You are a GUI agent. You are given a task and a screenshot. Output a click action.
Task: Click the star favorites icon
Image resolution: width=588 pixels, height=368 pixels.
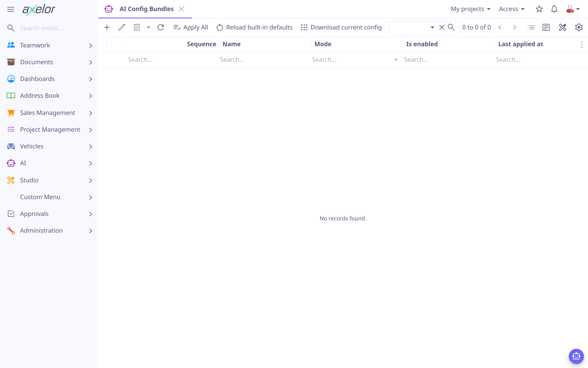point(539,9)
